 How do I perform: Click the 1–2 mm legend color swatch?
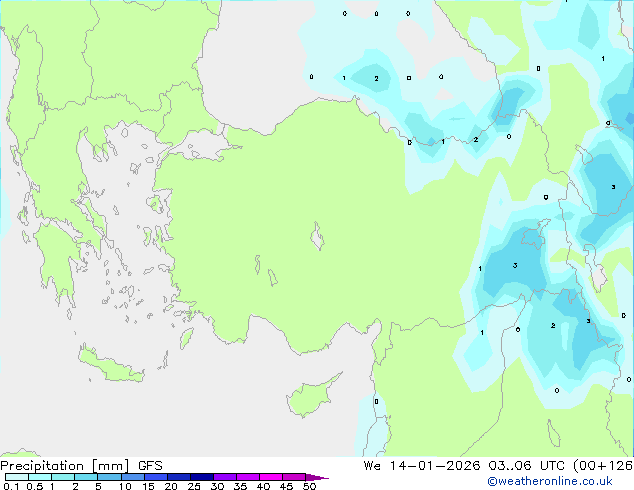[63, 477]
